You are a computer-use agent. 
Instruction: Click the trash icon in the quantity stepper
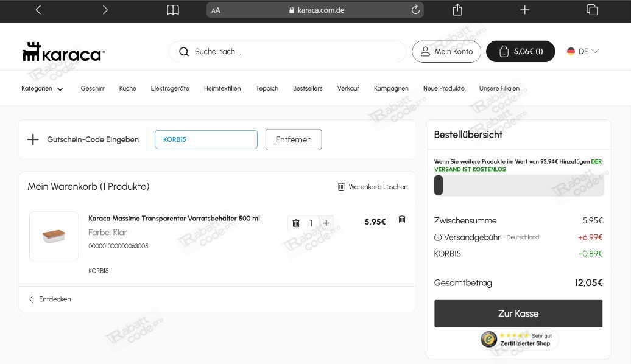[296, 223]
